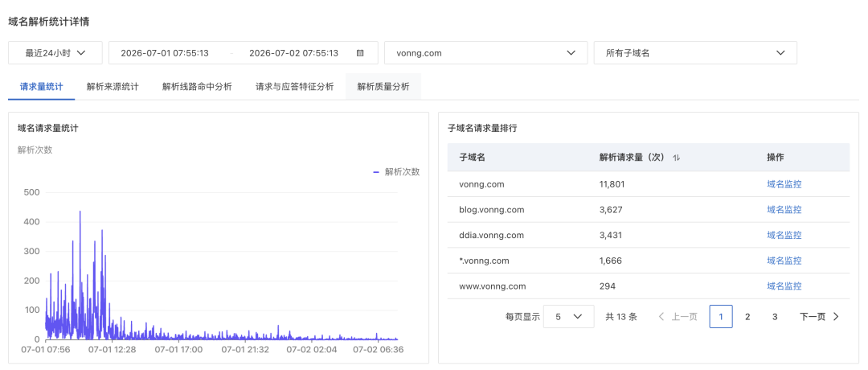This screenshot has height=370, width=868.
Task: Open the vonng.com domain dropdown
Action: point(486,53)
